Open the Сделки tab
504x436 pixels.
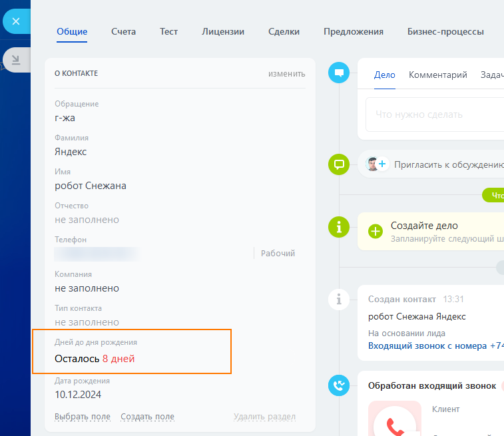(x=284, y=31)
